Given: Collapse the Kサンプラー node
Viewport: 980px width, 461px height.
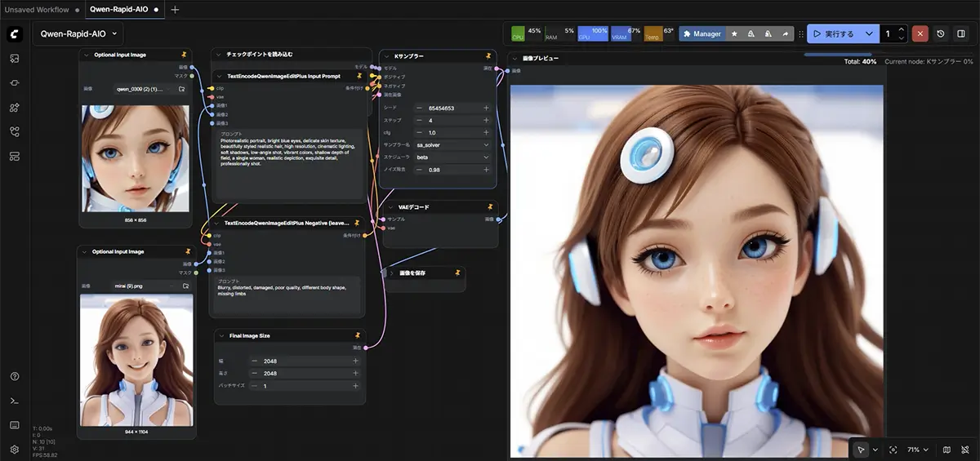Looking at the screenshot, I should pos(386,56).
